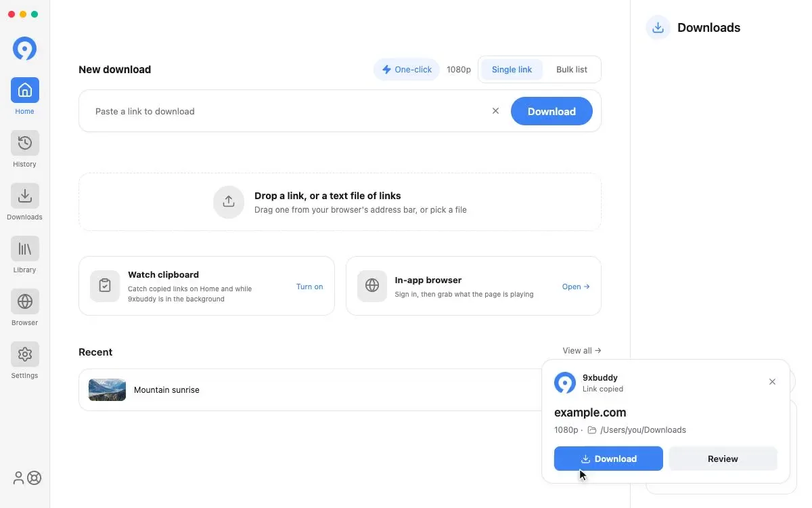Click the upload icon in drop zone
Image resolution: width=812 pixels, height=508 pixels.
coord(229,202)
